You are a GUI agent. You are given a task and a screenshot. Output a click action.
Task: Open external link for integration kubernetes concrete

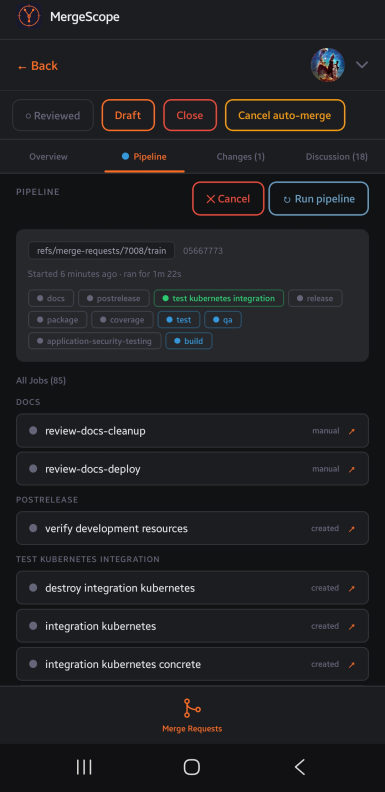(x=352, y=664)
